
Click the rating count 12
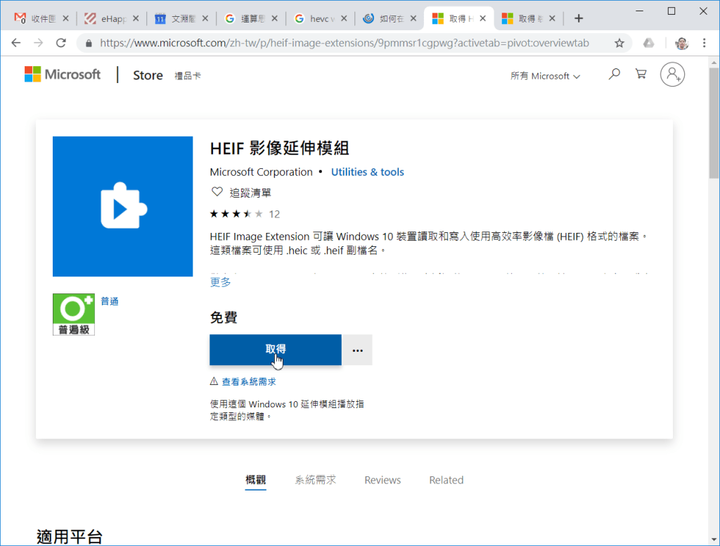click(x=275, y=214)
